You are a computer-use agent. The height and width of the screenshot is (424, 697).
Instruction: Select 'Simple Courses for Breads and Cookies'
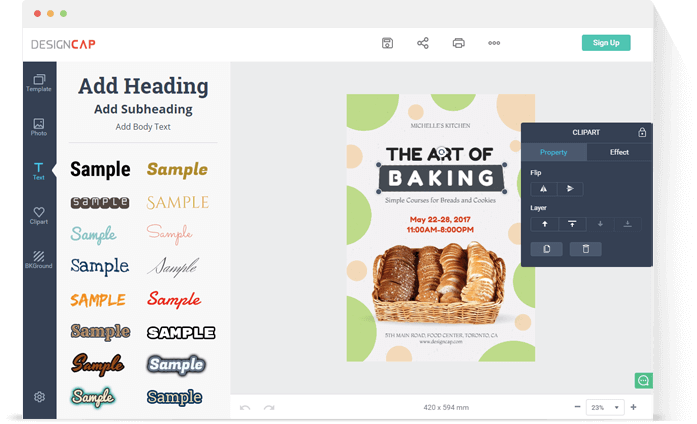click(x=440, y=200)
